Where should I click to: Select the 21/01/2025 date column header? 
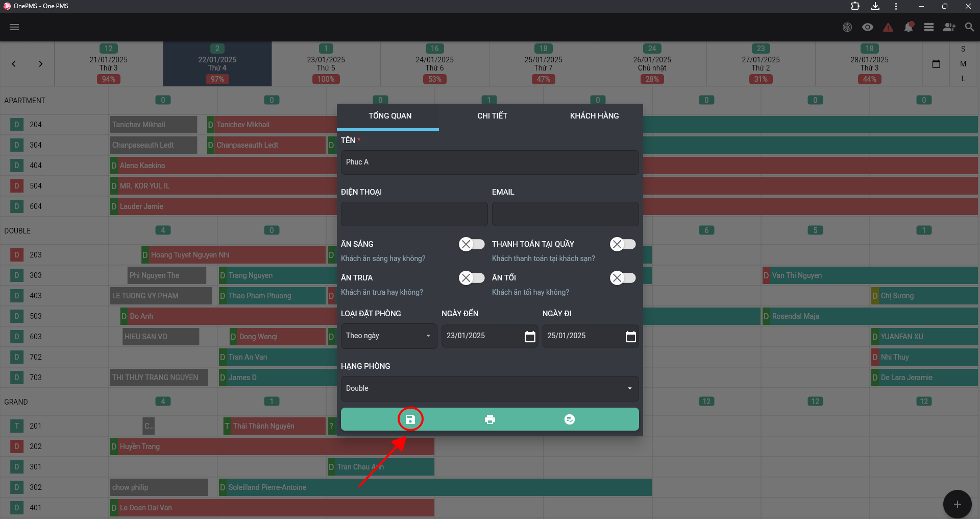pyautogui.click(x=109, y=64)
